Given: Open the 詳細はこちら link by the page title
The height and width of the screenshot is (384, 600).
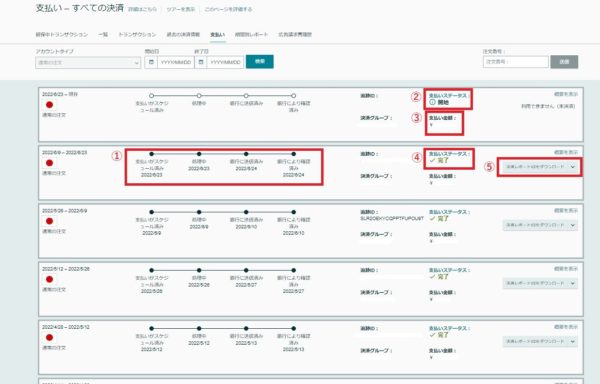Looking at the screenshot, I should click(142, 9).
